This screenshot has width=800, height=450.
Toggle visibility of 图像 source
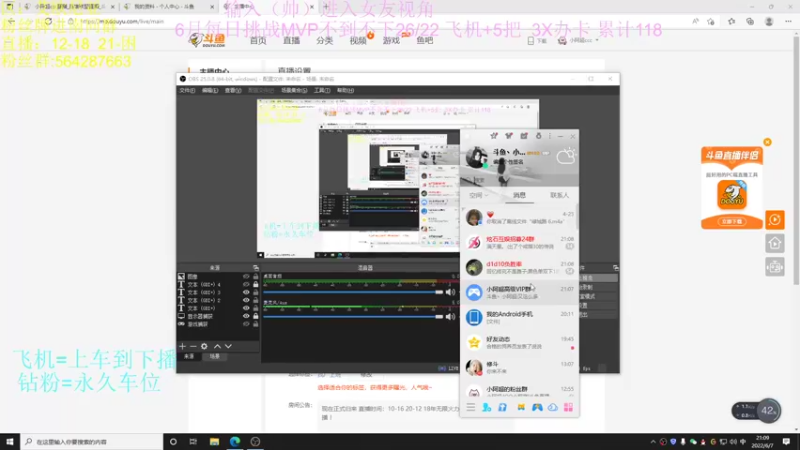click(246, 277)
